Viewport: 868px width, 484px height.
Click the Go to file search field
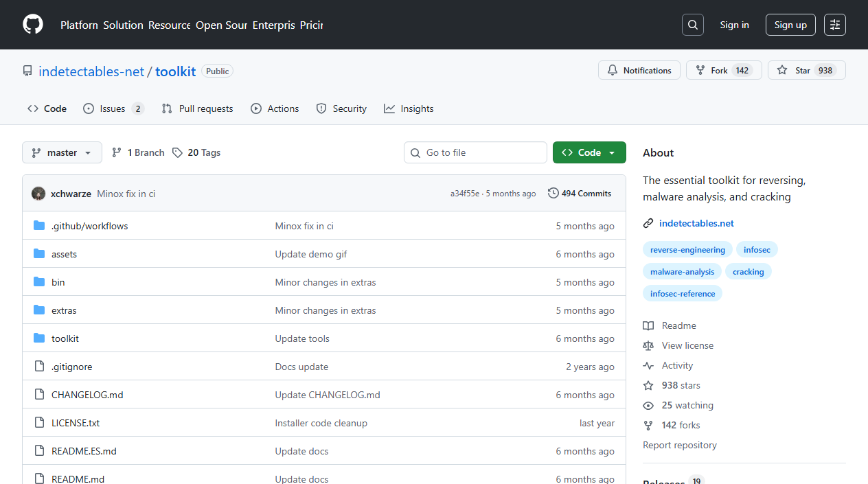(475, 152)
